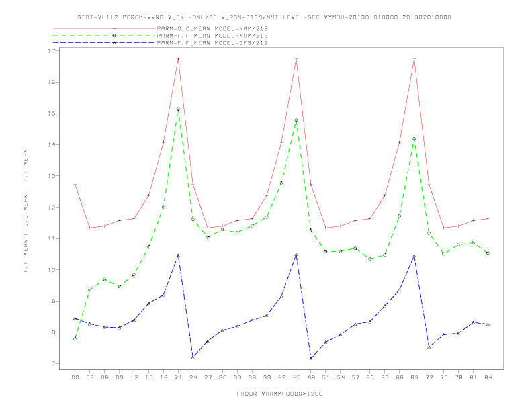This screenshot has height=411, width=532.
Task: Click the y-axis tick value 11
Action: coord(52,238)
